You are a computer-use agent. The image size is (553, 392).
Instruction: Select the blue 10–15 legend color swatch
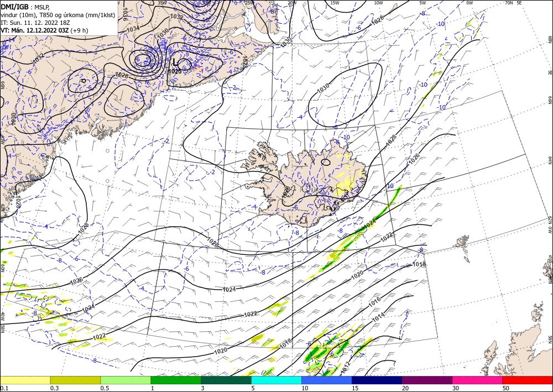coord(327,380)
